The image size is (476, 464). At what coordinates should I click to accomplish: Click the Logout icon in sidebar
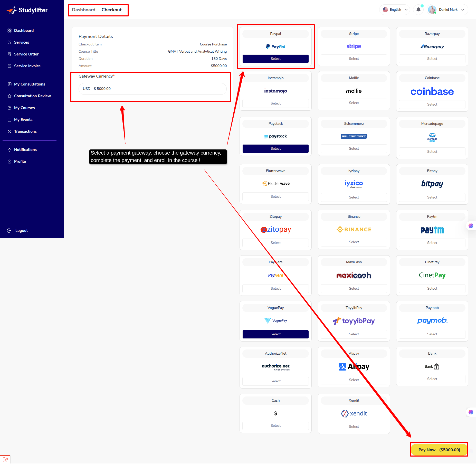click(x=9, y=231)
